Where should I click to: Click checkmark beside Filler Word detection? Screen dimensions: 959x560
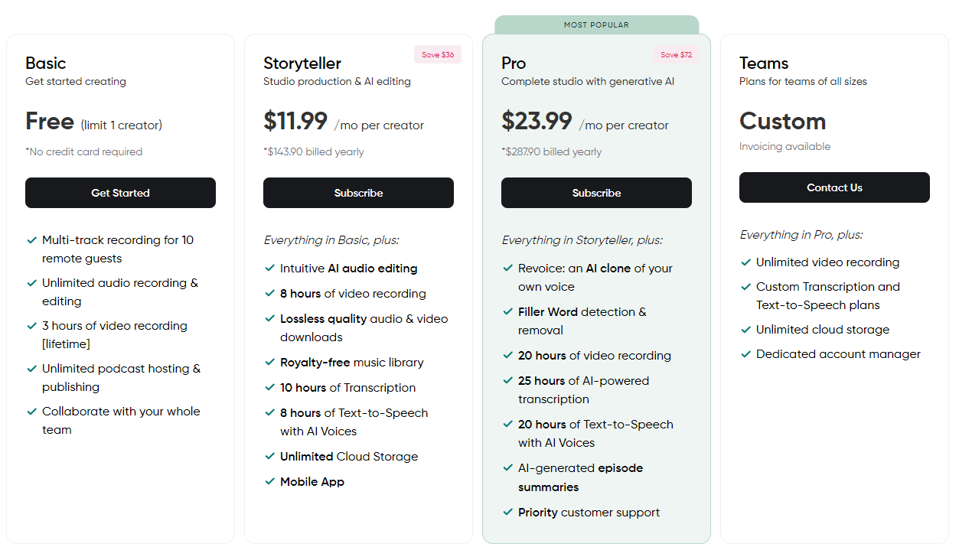coord(507,312)
